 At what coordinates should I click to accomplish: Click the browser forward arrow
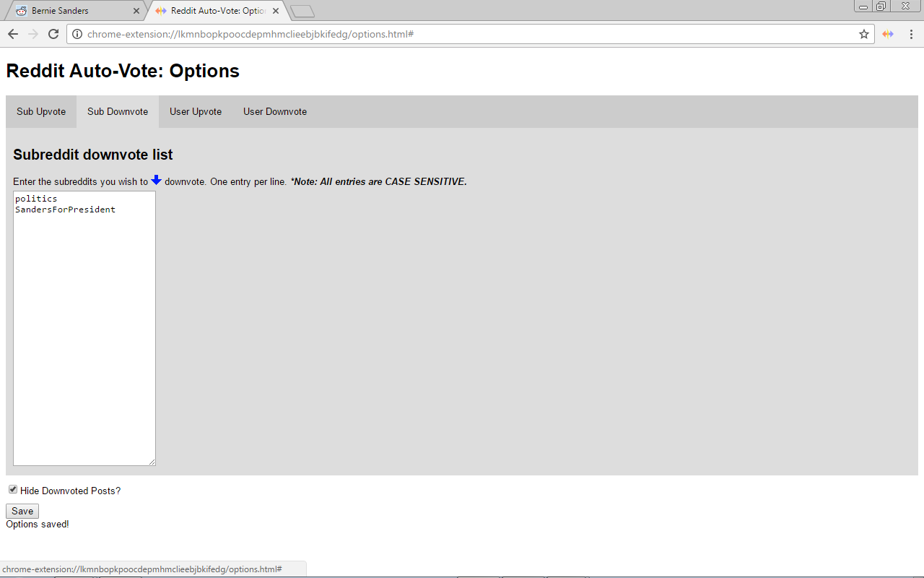(33, 34)
